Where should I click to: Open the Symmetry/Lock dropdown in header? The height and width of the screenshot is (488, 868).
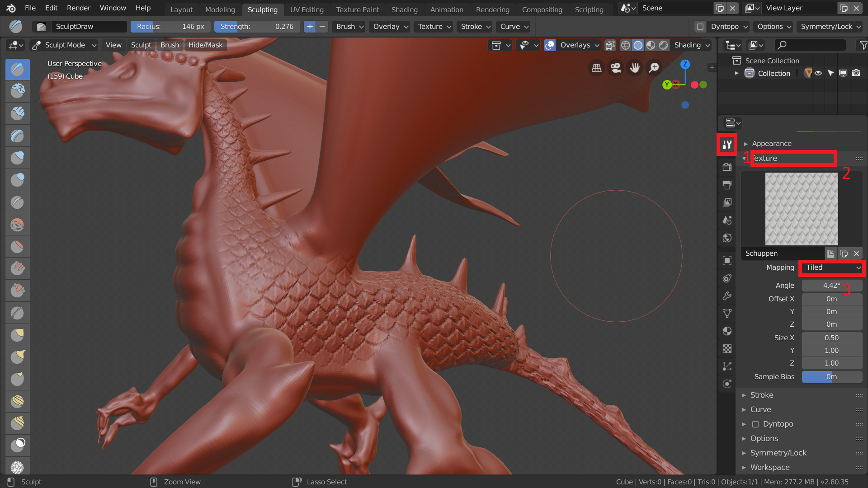click(x=830, y=27)
